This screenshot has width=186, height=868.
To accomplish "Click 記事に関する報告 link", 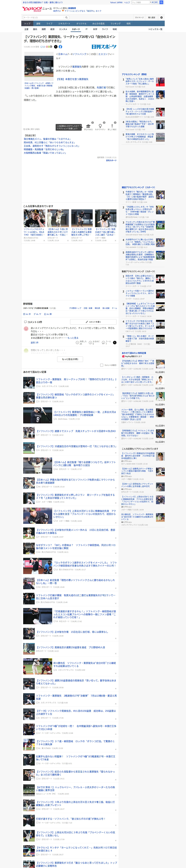I will 31,129.
